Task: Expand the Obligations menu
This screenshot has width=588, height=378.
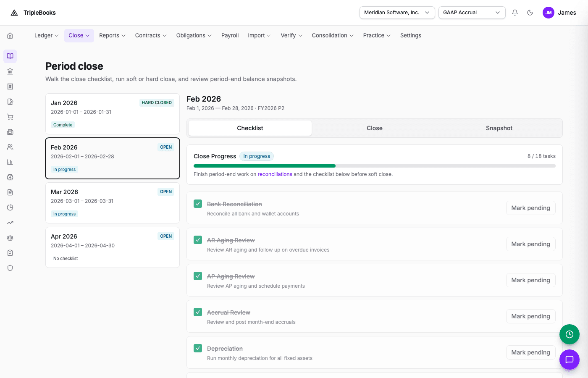Action: (194, 36)
